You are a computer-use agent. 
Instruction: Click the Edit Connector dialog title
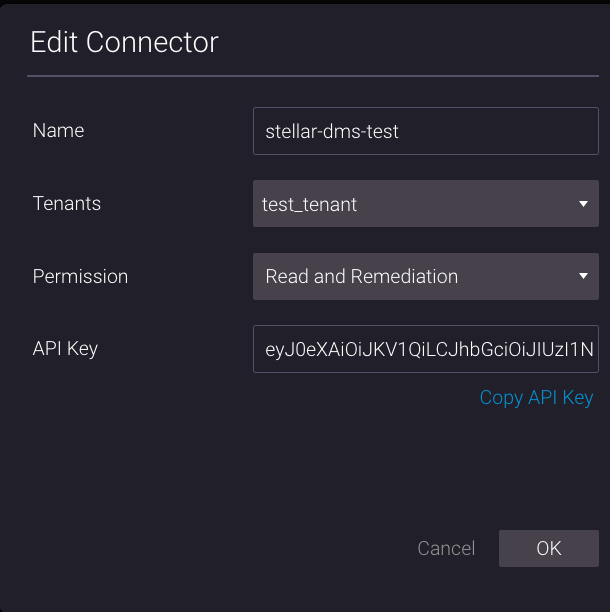pyautogui.click(x=124, y=42)
